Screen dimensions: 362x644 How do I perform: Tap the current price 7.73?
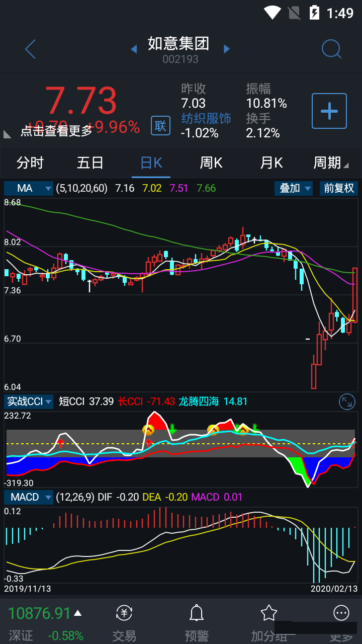click(81, 101)
